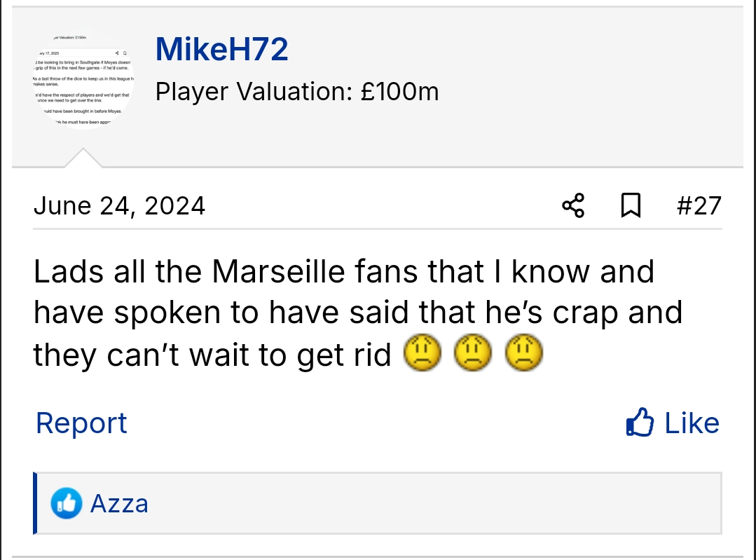Click the last sad face emoji
Viewport: 756px width, 560px height.
point(523,355)
